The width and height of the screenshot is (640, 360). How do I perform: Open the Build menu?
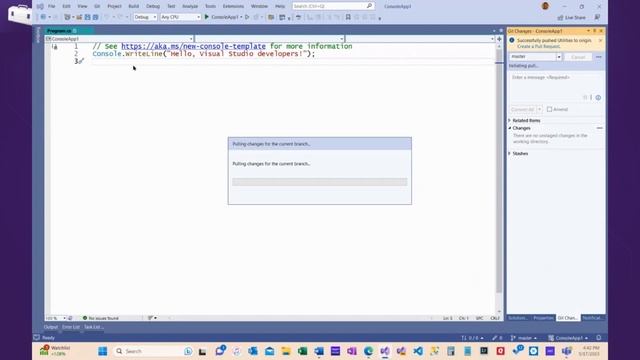tap(133, 6)
